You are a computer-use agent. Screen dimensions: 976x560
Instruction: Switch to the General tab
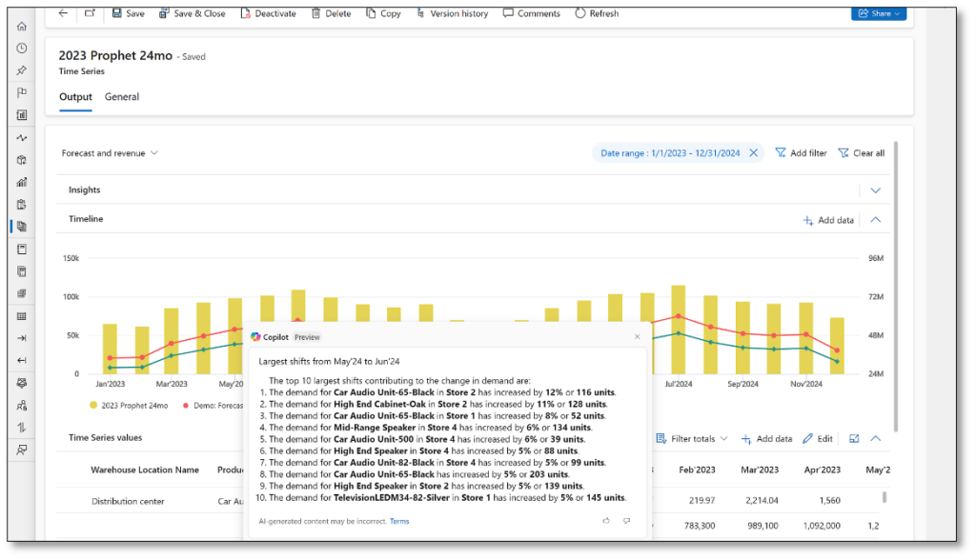pos(122,97)
